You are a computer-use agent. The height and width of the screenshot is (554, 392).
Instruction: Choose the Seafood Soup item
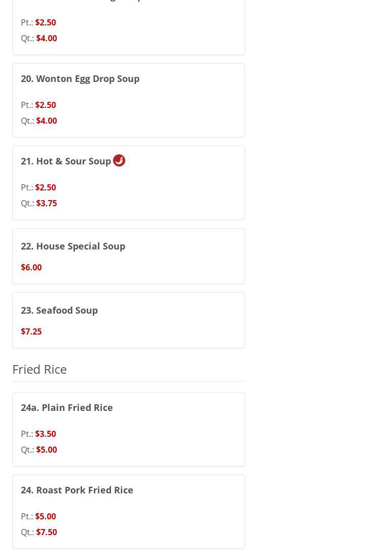[59, 311]
